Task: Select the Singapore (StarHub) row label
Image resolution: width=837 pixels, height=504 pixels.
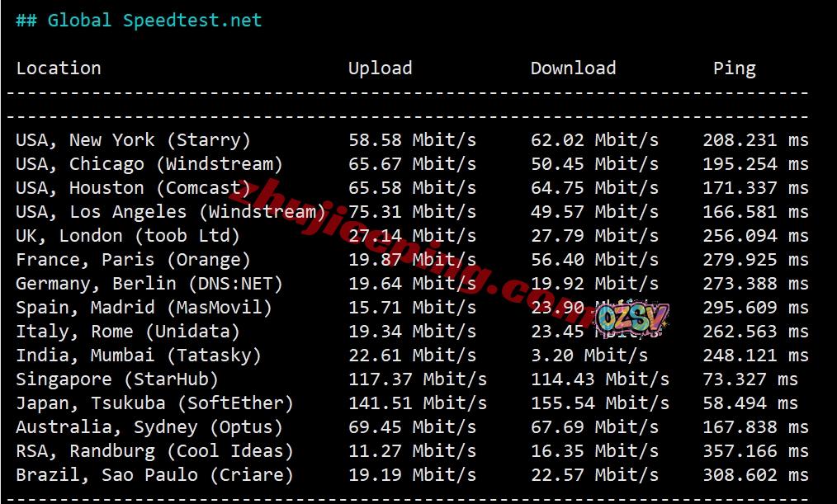Action: click(117, 379)
